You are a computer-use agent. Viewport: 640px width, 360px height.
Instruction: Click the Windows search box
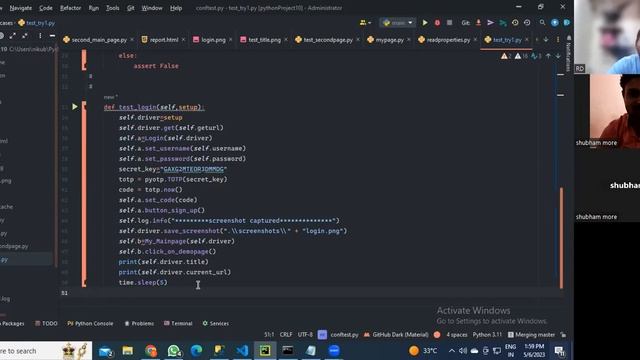(46, 351)
